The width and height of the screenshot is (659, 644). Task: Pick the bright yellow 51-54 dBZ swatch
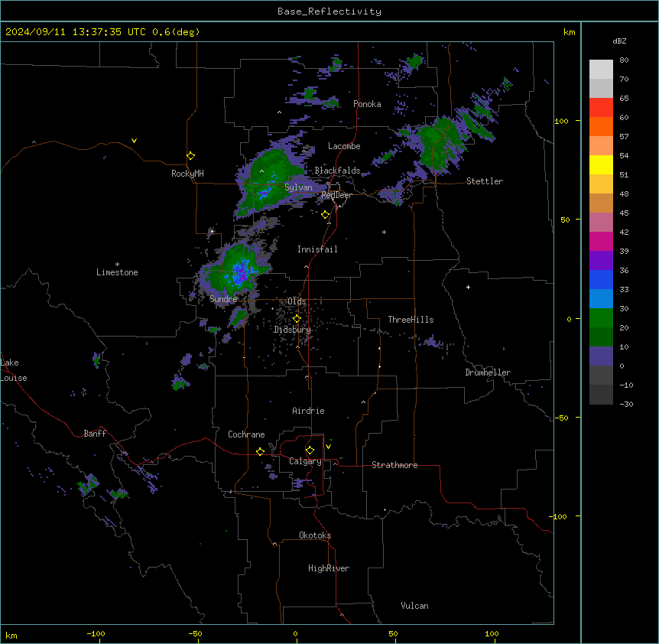tap(601, 164)
